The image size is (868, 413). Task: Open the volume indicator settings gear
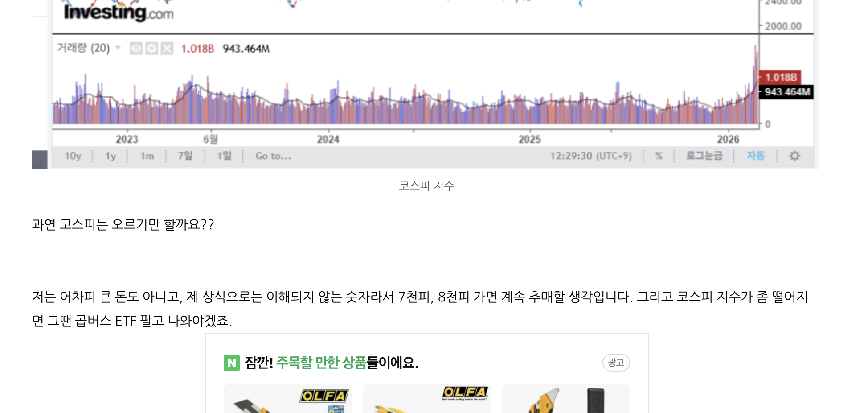tap(151, 49)
